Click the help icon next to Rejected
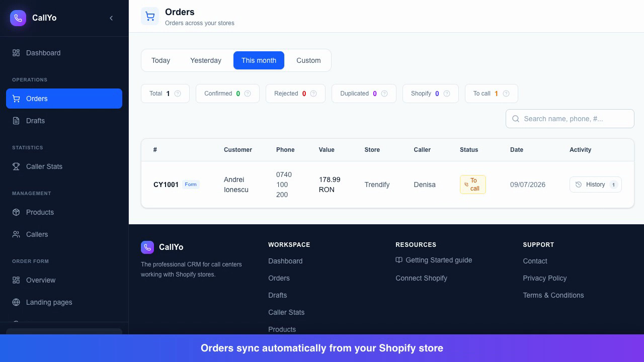The image size is (644, 362). (313, 94)
